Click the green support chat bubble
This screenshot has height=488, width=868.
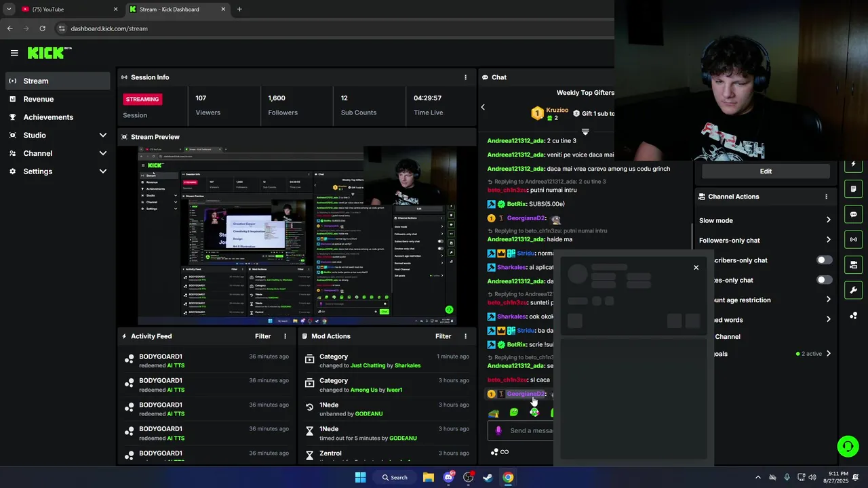click(848, 446)
